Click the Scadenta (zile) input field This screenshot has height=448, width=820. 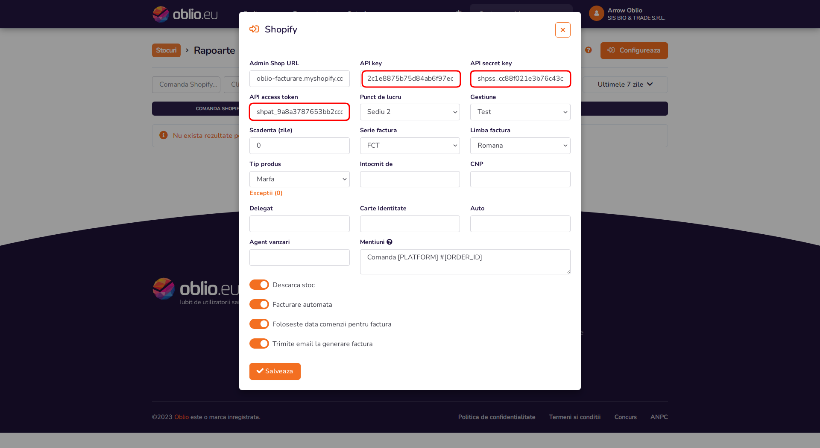pos(299,145)
